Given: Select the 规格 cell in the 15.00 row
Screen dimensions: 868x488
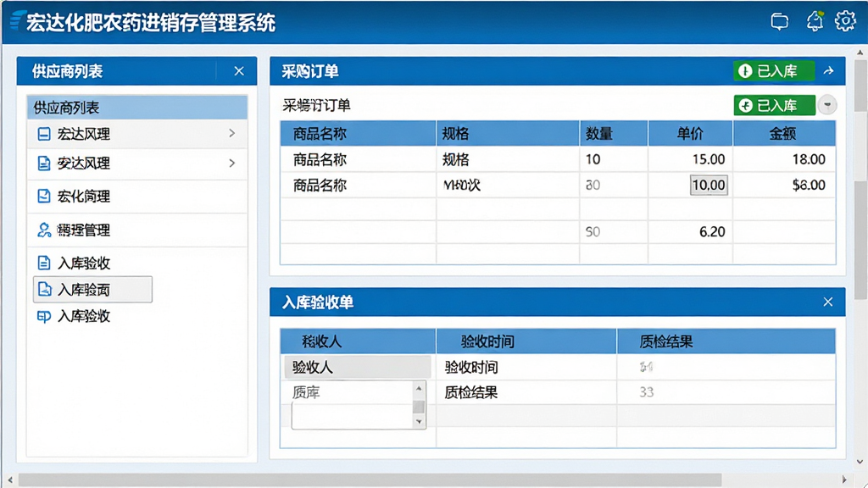Looking at the screenshot, I should click(x=508, y=159).
